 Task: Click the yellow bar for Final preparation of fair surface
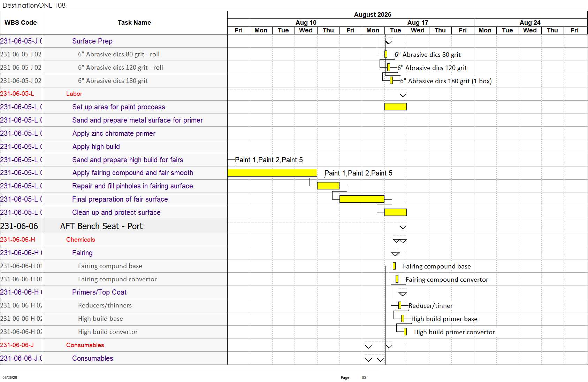tap(362, 199)
